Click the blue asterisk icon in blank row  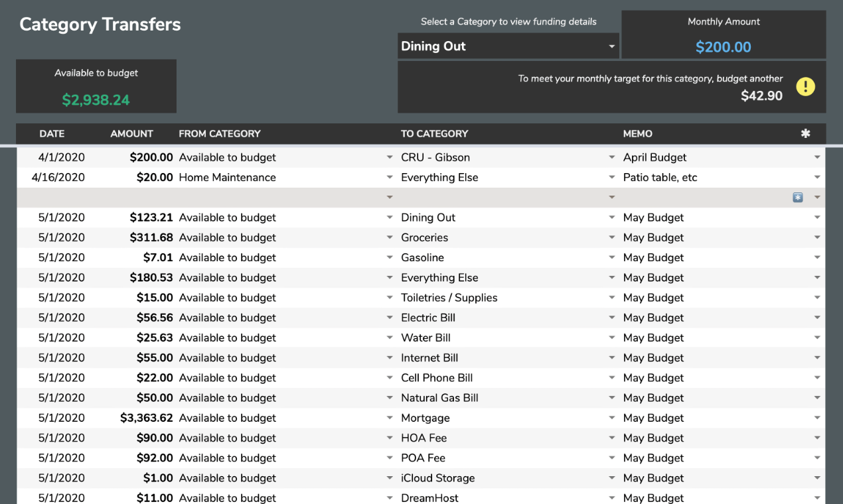[798, 198]
